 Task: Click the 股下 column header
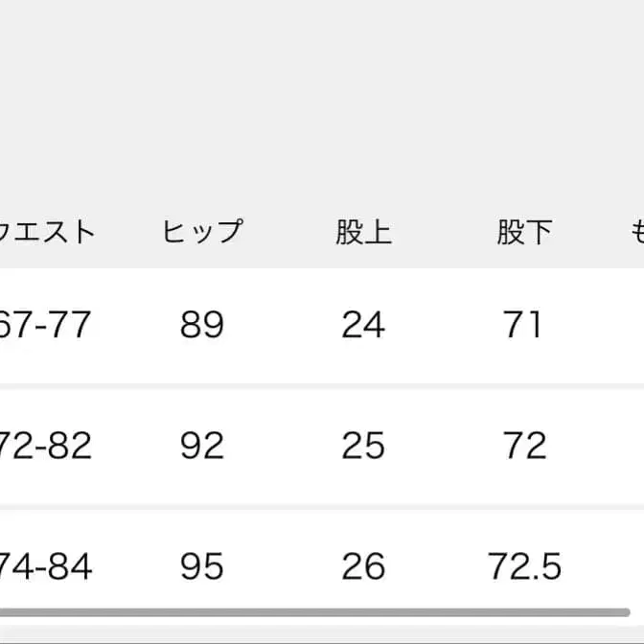click(x=524, y=232)
